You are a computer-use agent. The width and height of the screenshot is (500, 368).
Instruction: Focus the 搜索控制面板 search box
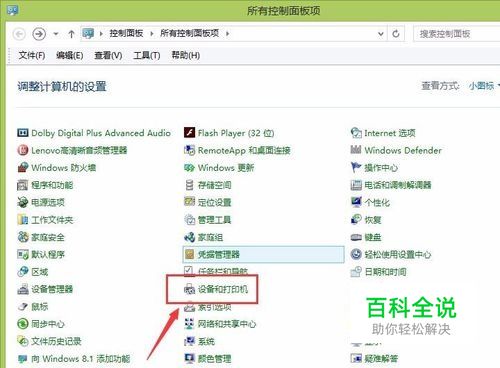point(457,34)
